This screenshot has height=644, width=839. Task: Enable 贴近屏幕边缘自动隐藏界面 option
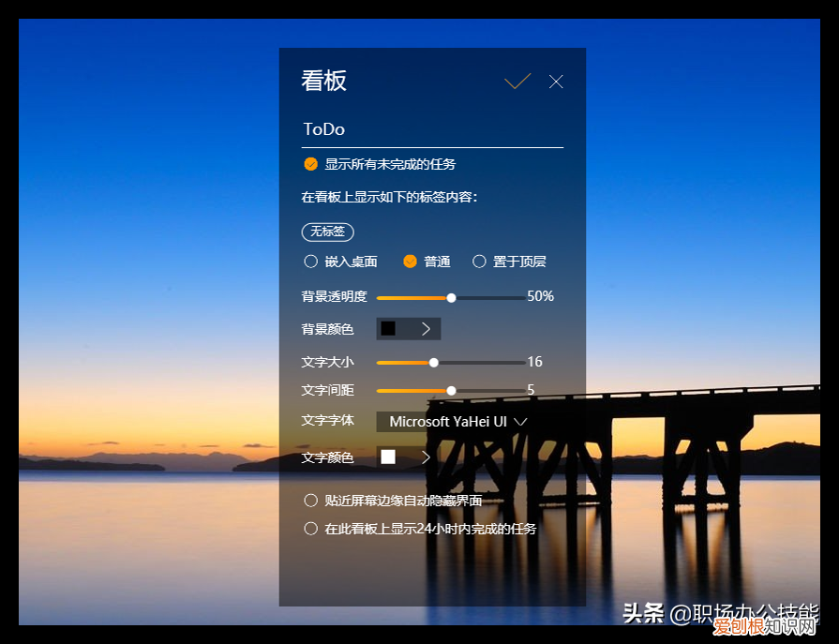(x=310, y=500)
